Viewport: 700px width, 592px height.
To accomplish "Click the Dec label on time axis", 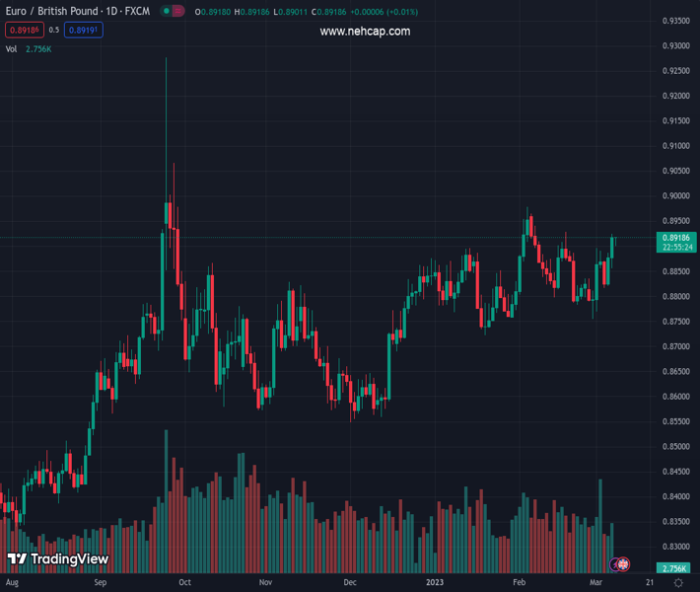I will pos(350,583).
